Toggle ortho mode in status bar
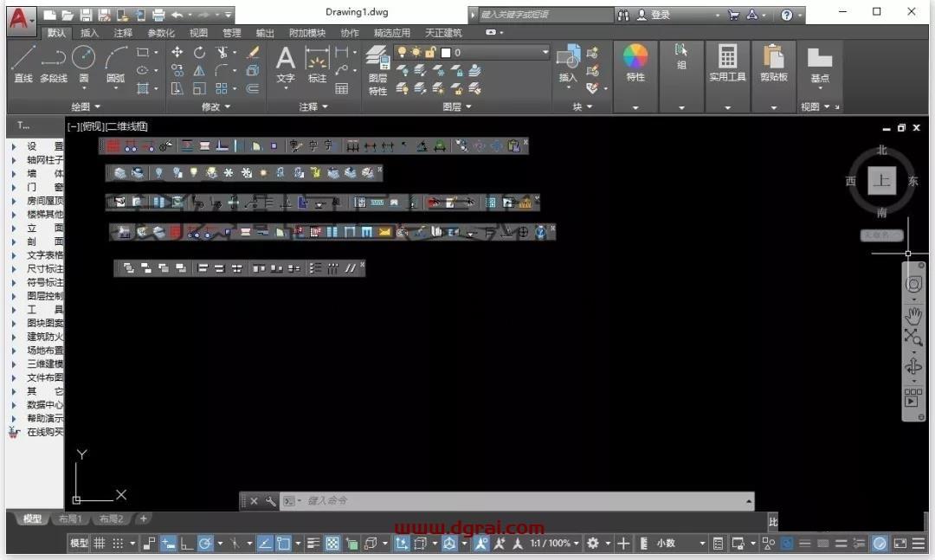Viewport: 935px width, 560px height. click(187, 544)
